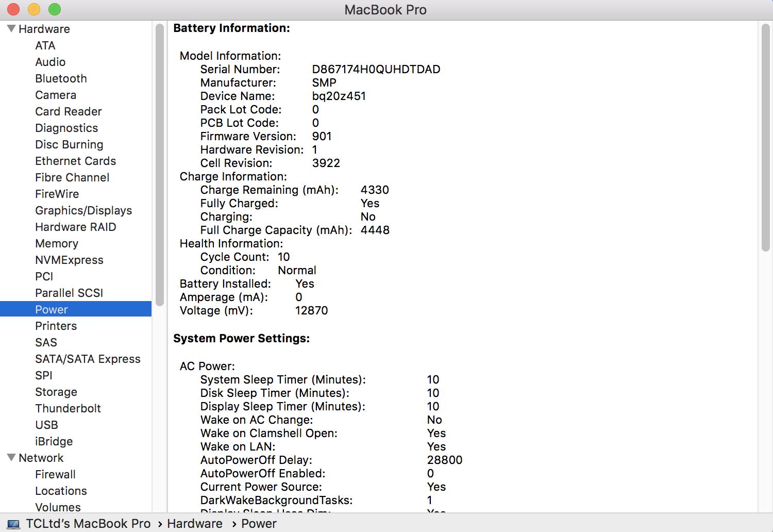
Task: Collapse the Hardware disclosure triangle
Action: tap(11, 29)
